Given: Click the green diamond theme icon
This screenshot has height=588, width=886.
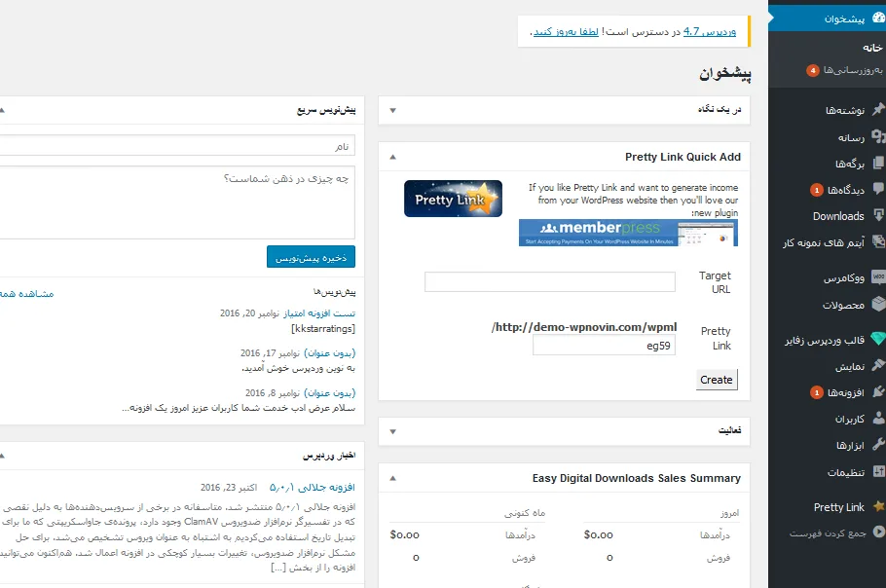Looking at the screenshot, I should 878,339.
